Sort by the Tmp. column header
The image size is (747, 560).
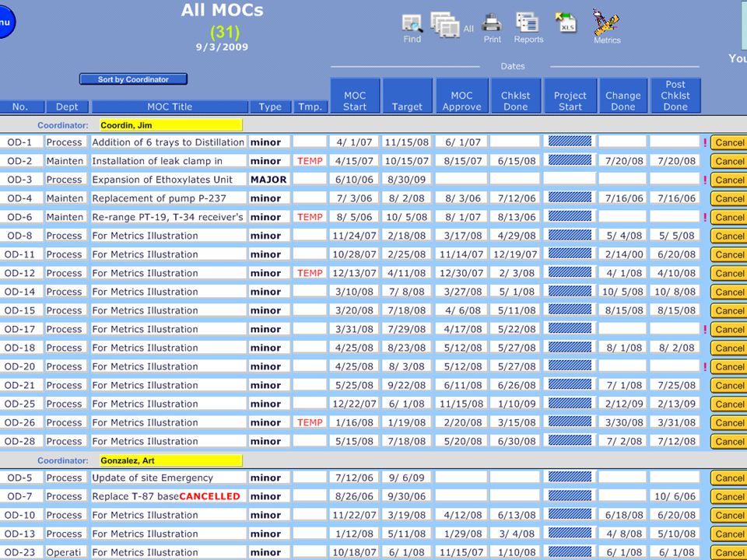310,107
